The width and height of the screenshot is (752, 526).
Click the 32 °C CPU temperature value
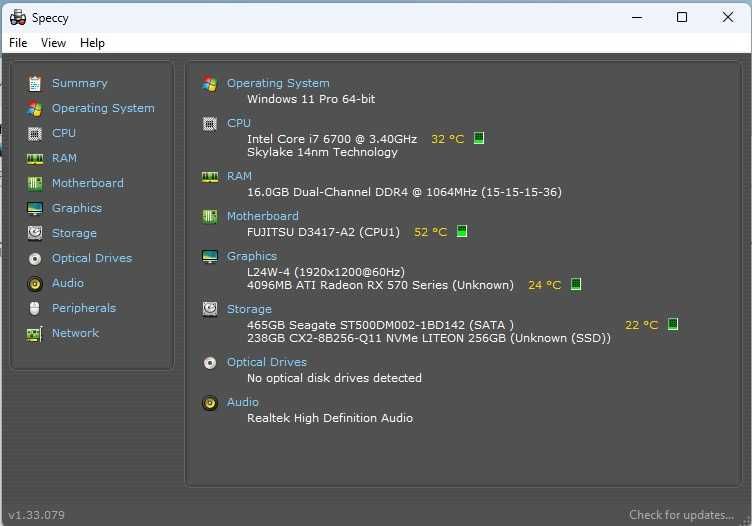coord(447,139)
